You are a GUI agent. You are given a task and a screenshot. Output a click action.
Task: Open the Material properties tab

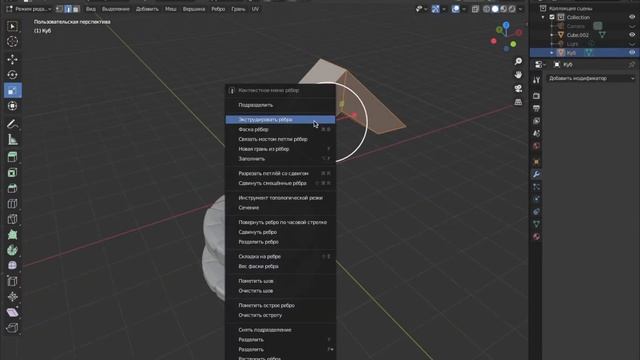536,236
